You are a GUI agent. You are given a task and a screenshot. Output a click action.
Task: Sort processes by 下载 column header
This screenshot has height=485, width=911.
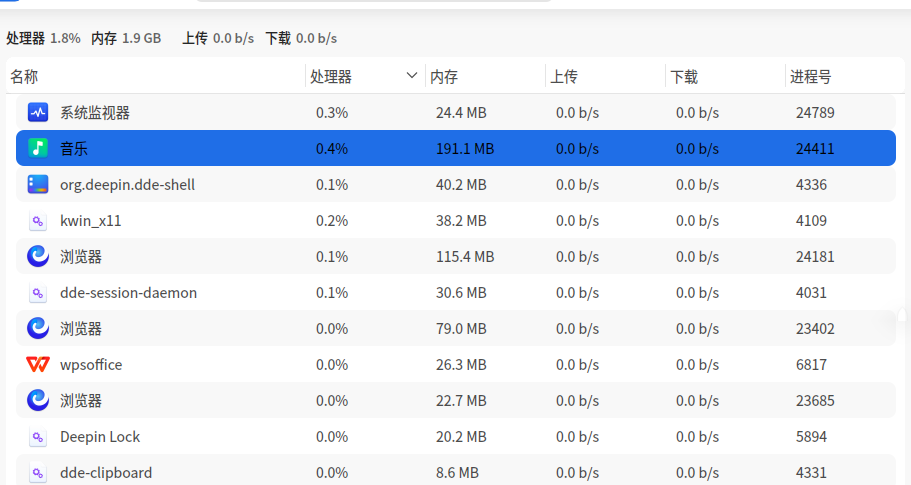(725, 76)
